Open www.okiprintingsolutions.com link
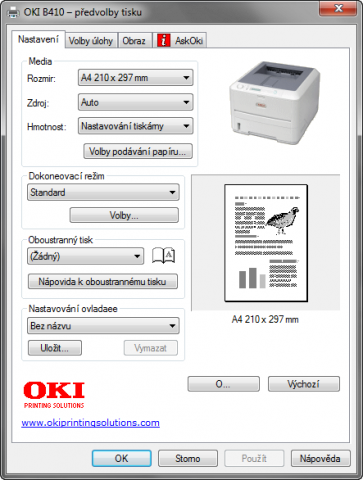This screenshot has width=363, height=480. pos(90,423)
